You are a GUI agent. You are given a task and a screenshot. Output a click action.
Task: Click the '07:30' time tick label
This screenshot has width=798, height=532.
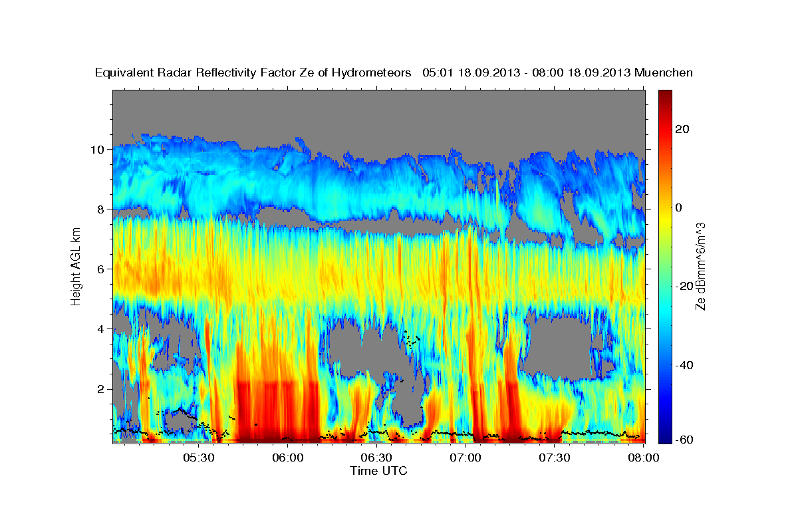click(x=555, y=458)
